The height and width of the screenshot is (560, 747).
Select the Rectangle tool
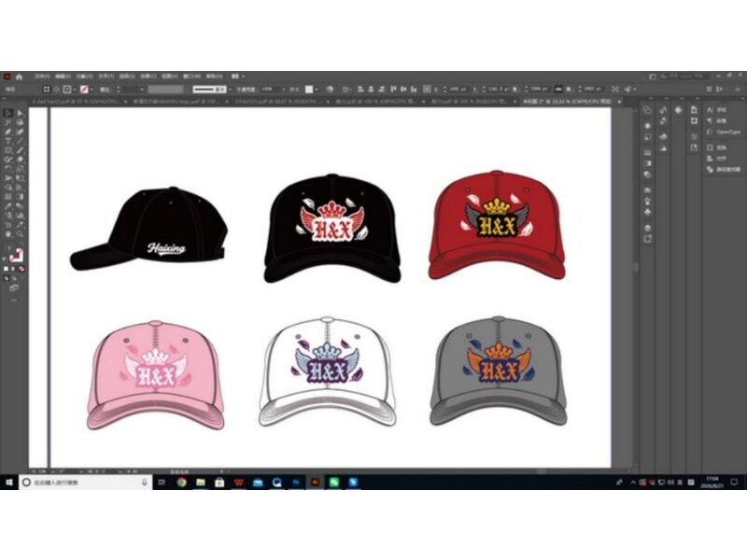click(8, 150)
